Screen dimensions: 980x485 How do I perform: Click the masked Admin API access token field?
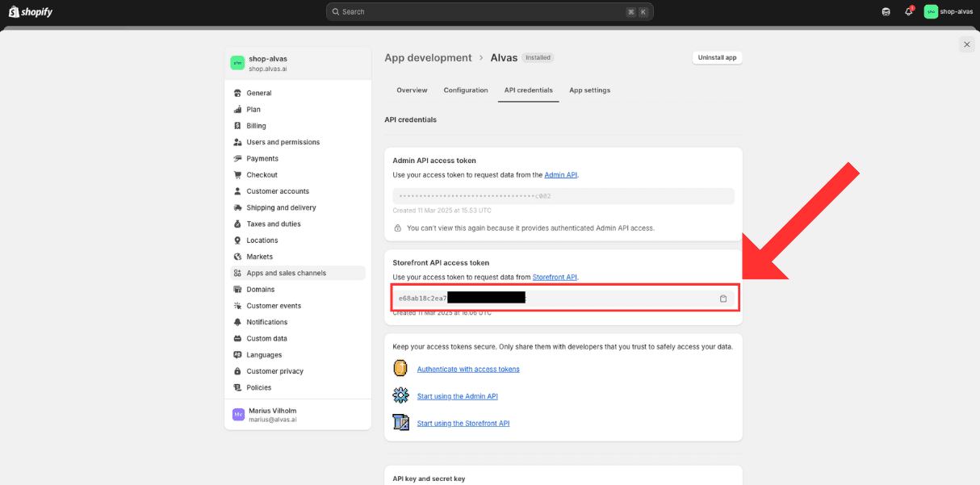point(563,196)
